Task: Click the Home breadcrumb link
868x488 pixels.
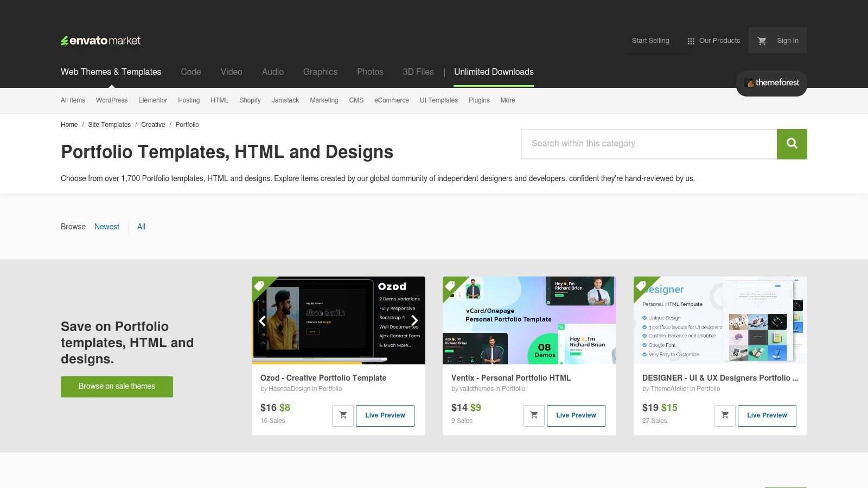Action: pos(69,125)
